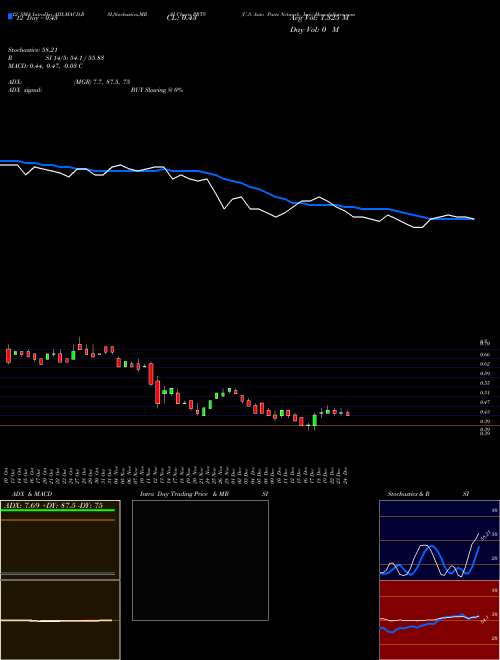Click the blue 12 SMA legend square
Screen dimensions: 500x660
(10, 16)
